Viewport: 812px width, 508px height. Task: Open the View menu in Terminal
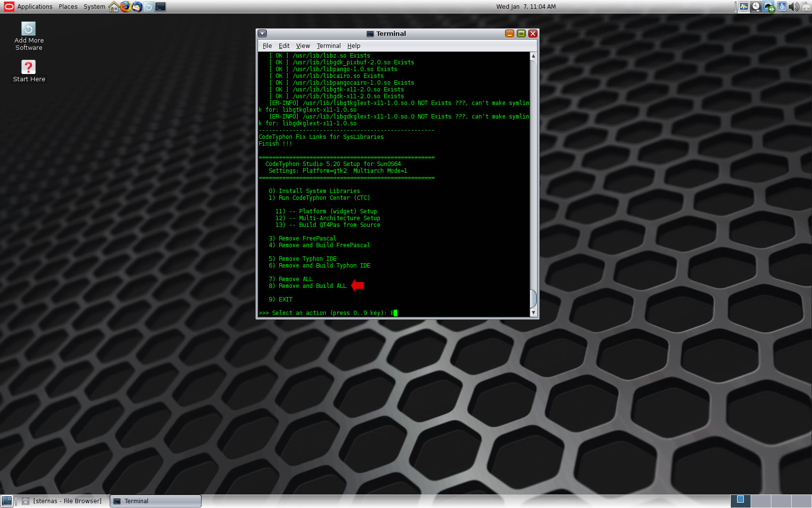303,46
